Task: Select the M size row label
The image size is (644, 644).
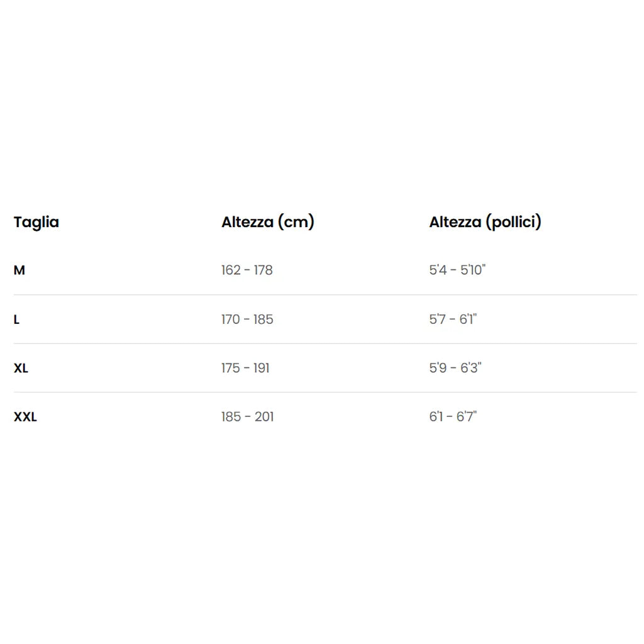Action: click(x=19, y=270)
